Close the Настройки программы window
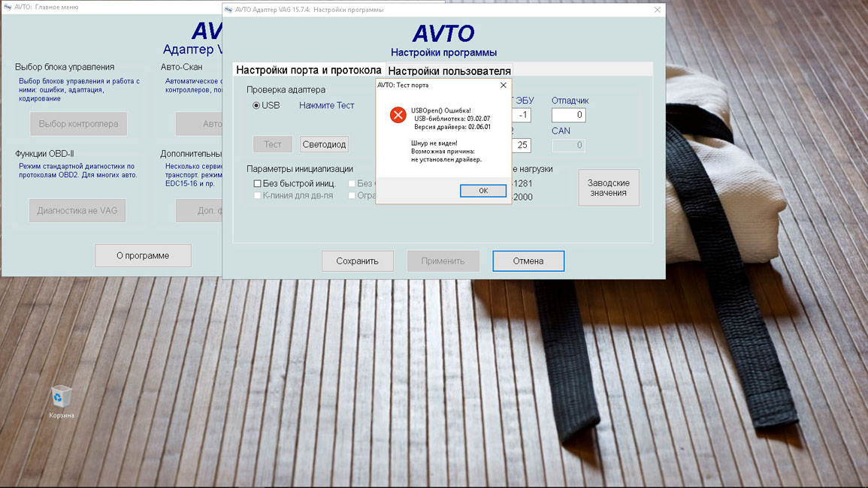 click(x=657, y=10)
